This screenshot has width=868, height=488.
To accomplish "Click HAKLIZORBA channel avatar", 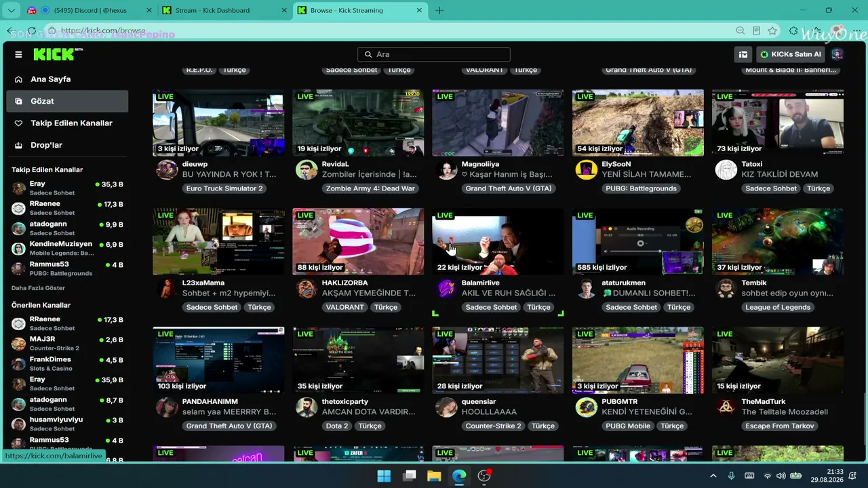I will (x=307, y=288).
